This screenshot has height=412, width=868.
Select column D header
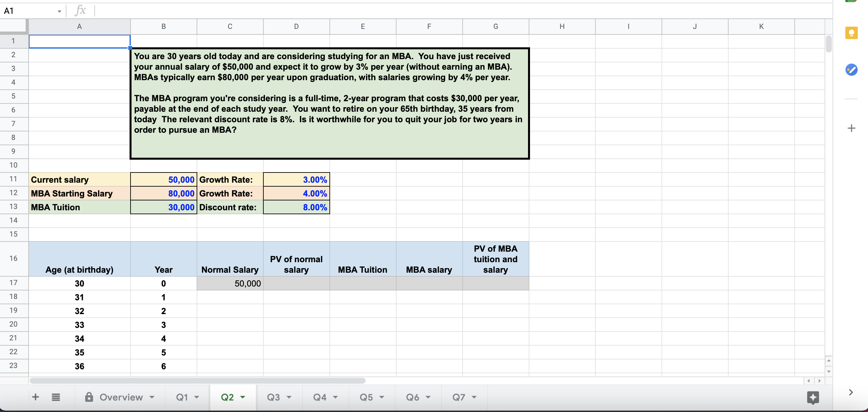296,26
